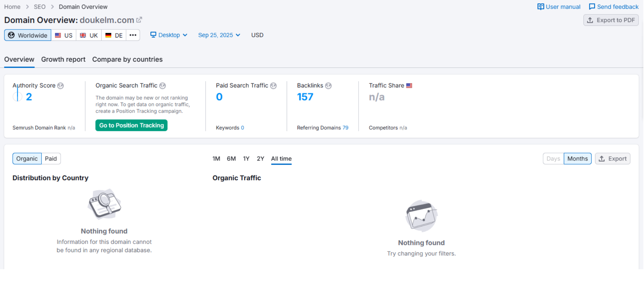Screen dimensions: 644x290
Task: Select the All time range
Action: [x=281, y=159]
